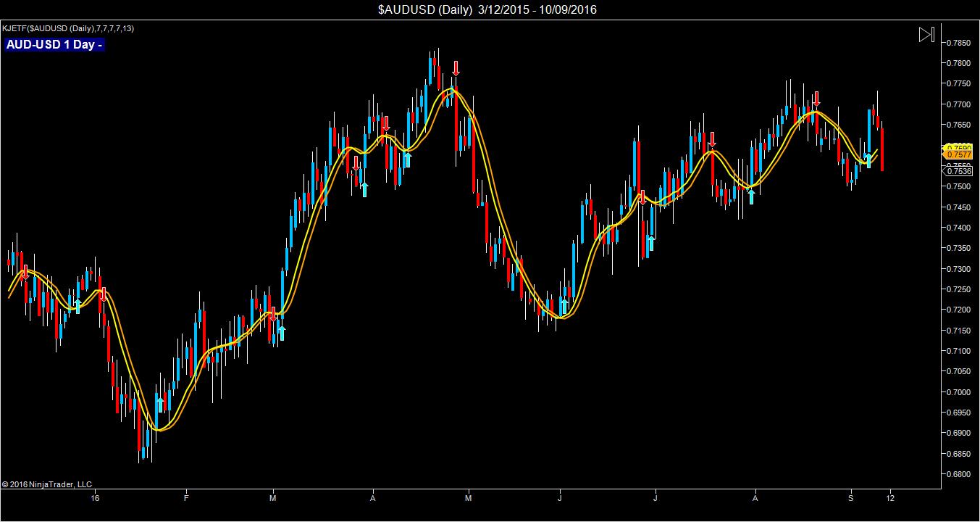980x522 pixels.
Task: Click the 'M' March label on time axis
Action: (x=273, y=498)
